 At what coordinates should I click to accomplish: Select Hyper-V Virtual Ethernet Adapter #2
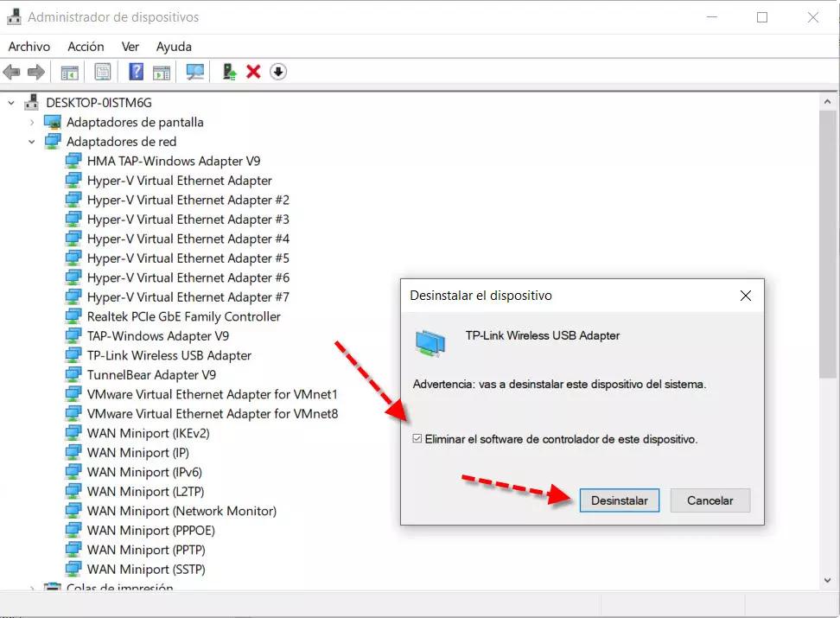tap(188, 200)
